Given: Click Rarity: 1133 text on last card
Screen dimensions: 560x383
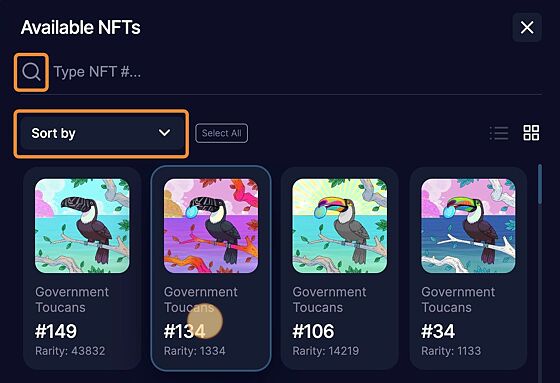Looking at the screenshot, I should 451,351.
